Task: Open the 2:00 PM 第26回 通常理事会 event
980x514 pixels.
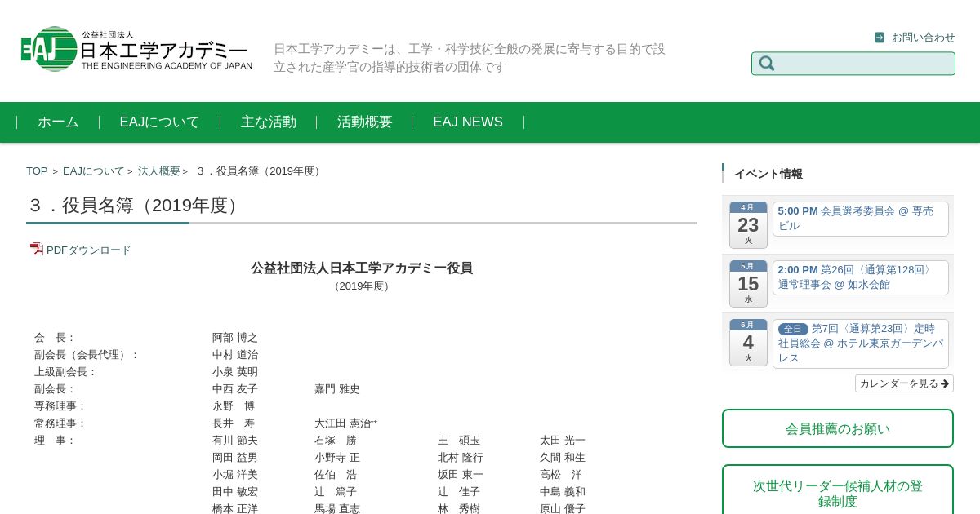Action: (860, 277)
